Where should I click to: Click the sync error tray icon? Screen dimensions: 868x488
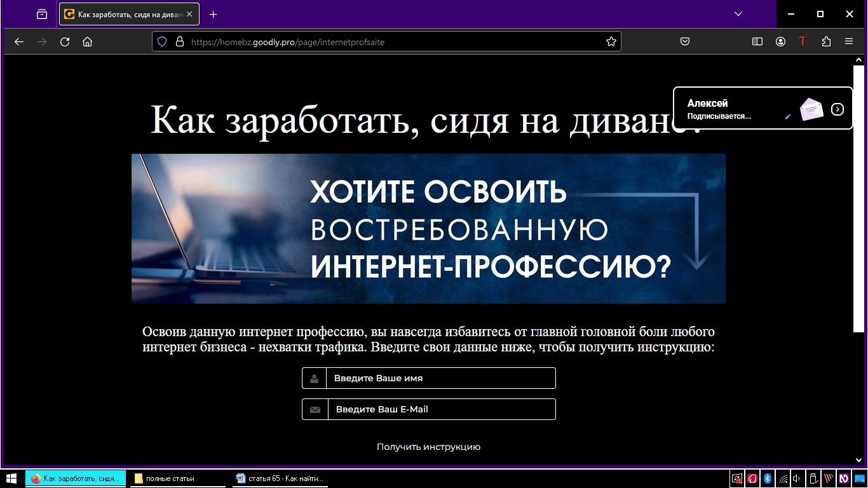click(x=736, y=478)
